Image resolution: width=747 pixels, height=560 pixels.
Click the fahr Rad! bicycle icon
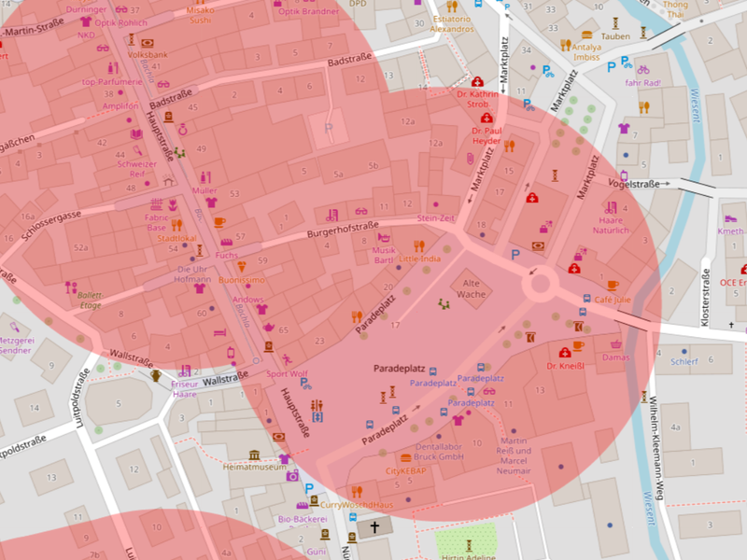643,69
